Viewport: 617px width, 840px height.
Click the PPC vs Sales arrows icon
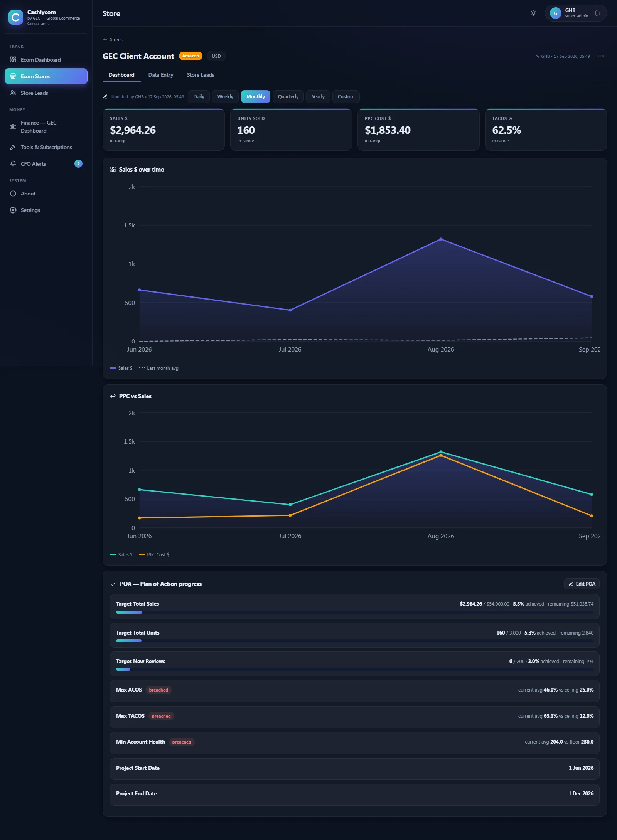(113, 396)
